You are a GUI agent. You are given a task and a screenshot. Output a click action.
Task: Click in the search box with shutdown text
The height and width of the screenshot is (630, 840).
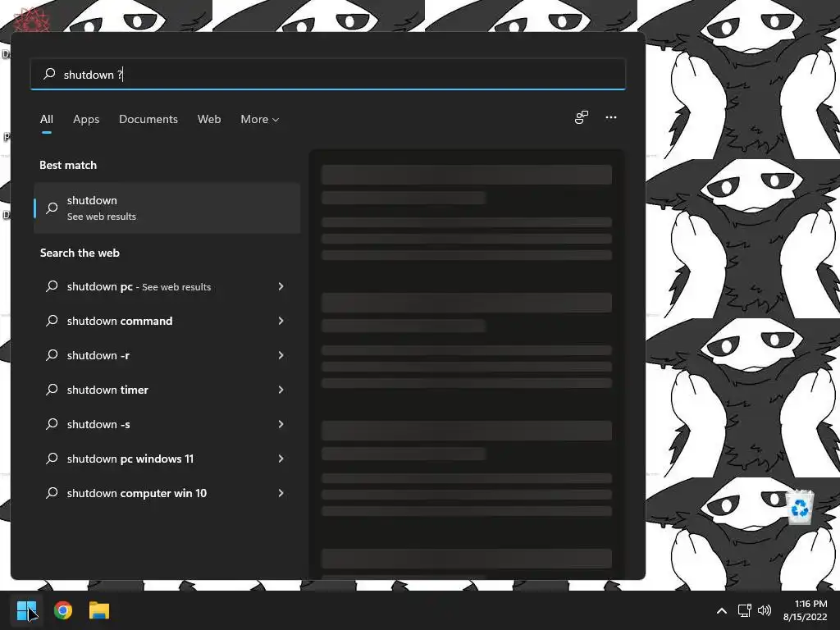[x=328, y=74]
